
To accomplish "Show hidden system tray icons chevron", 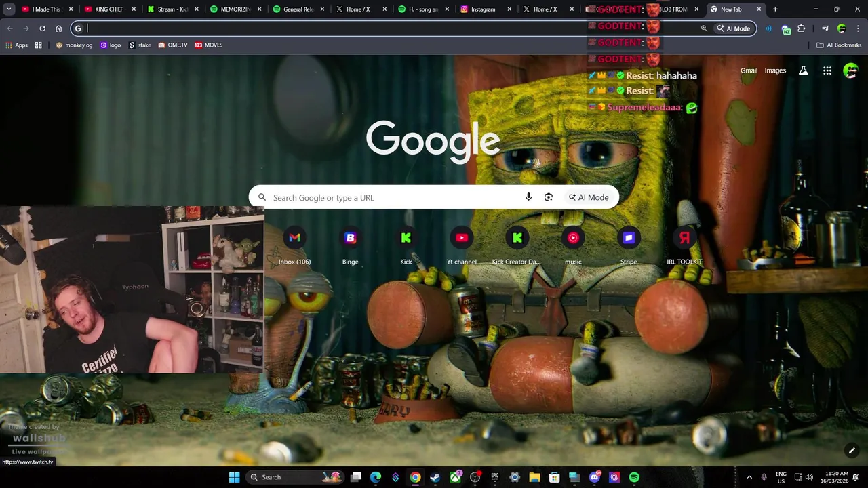I will click(749, 477).
